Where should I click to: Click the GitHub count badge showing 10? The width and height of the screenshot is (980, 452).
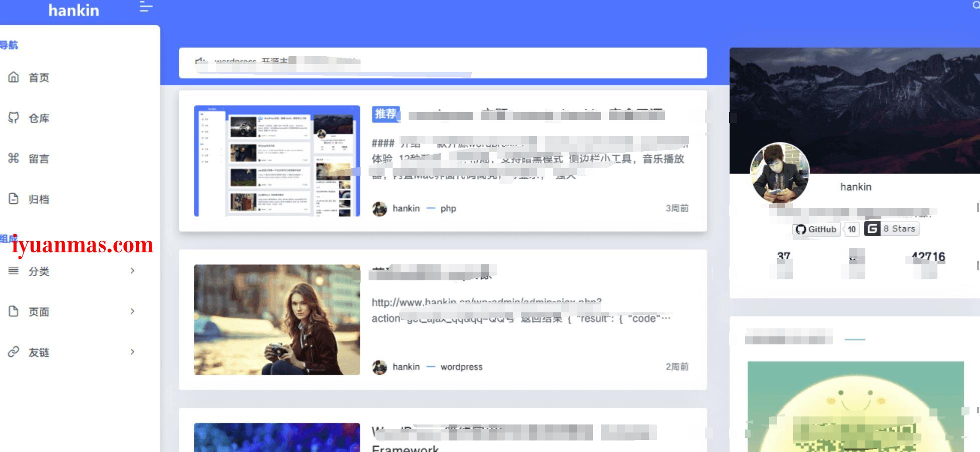pyautogui.click(x=852, y=229)
